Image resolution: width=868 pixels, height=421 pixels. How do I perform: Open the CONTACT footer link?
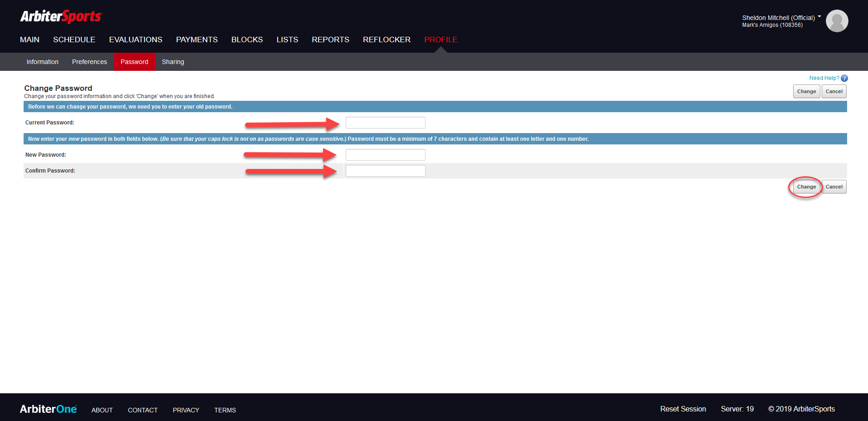click(143, 410)
